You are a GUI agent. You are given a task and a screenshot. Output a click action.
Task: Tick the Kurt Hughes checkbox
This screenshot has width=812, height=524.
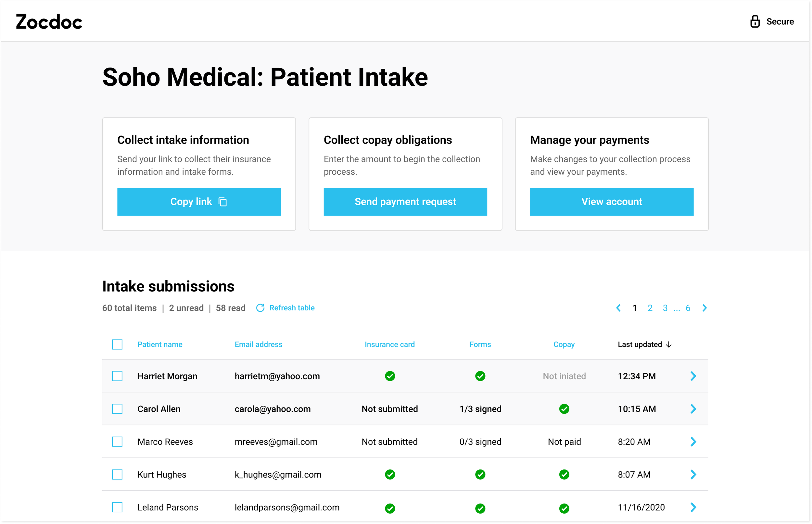pos(117,474)
